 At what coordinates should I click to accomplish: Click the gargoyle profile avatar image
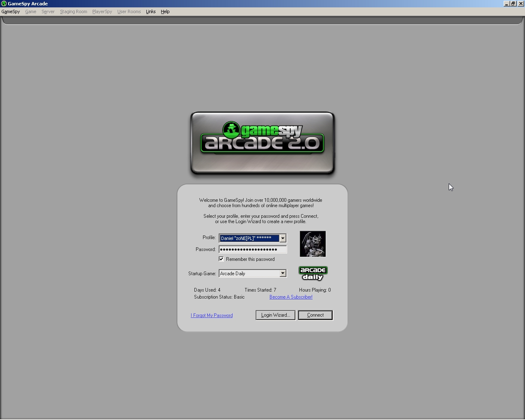[313, 244]
